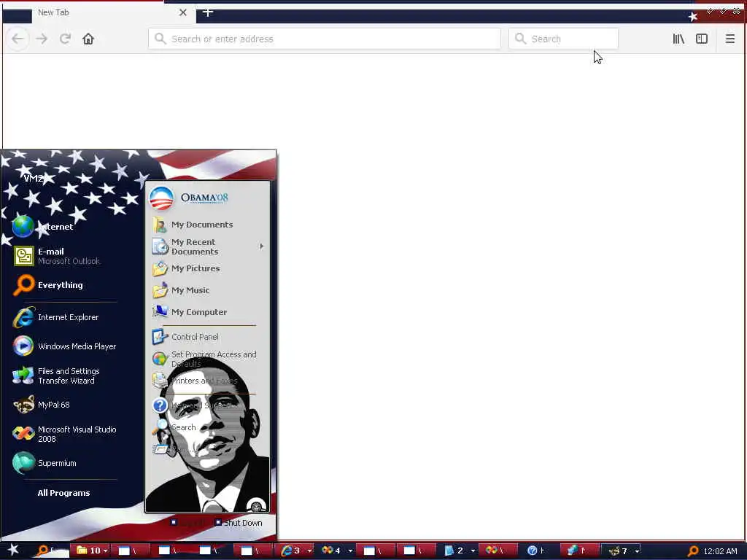Open Help and Support blue question icon
This screenshot has width=747, height=560.
click(x=160, y=405)
